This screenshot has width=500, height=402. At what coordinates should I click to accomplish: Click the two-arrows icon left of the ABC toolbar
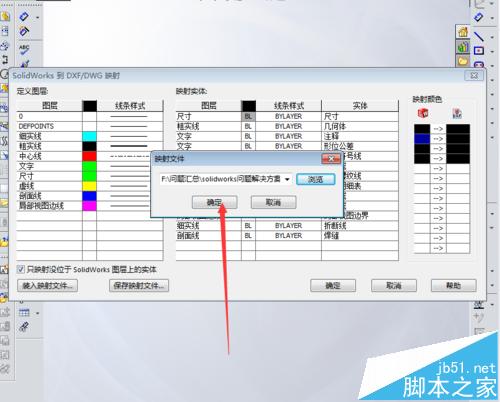coord(5,59)
